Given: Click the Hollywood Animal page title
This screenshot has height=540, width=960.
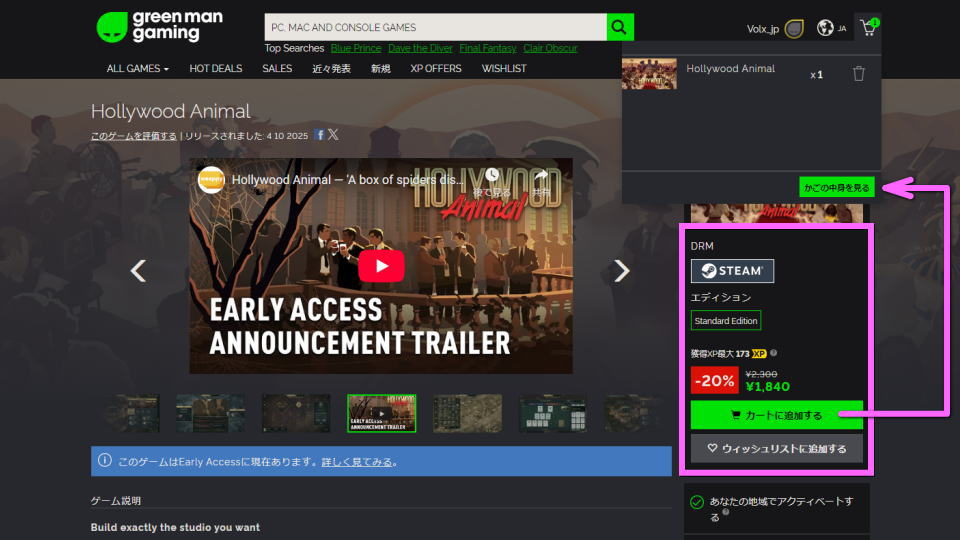Looking at the screenshot, I should coord(171,111).
